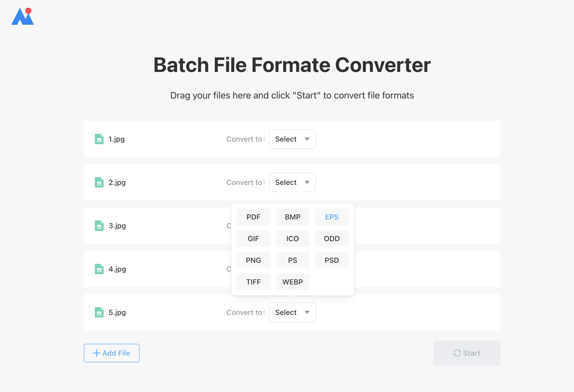Viewport: 574px width, 392px height.
Task: Choose the PNG format option
Action: coord(253,260)
